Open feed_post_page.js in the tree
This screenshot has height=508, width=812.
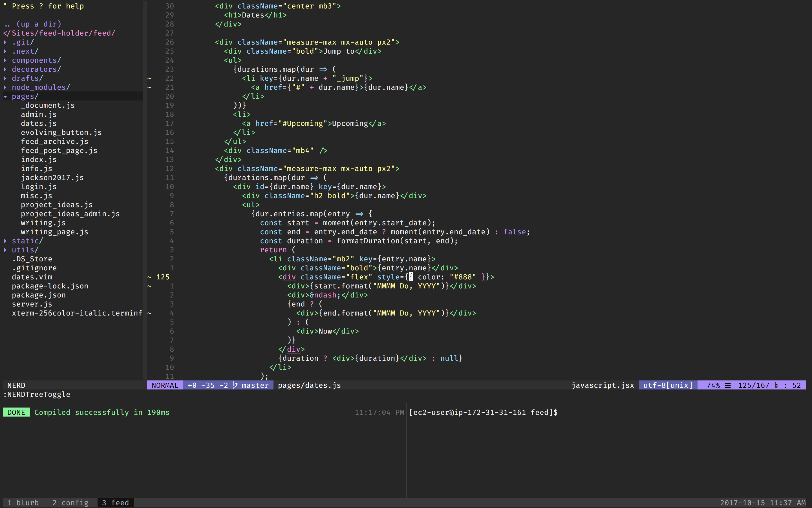coord(59,151)
